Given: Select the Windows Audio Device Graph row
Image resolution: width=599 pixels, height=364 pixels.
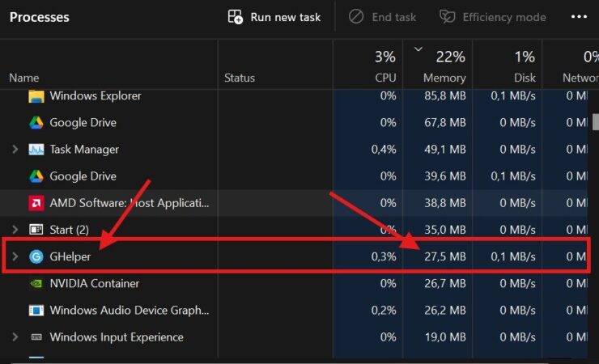Looking at the screenshot, I should click(130, 310).
